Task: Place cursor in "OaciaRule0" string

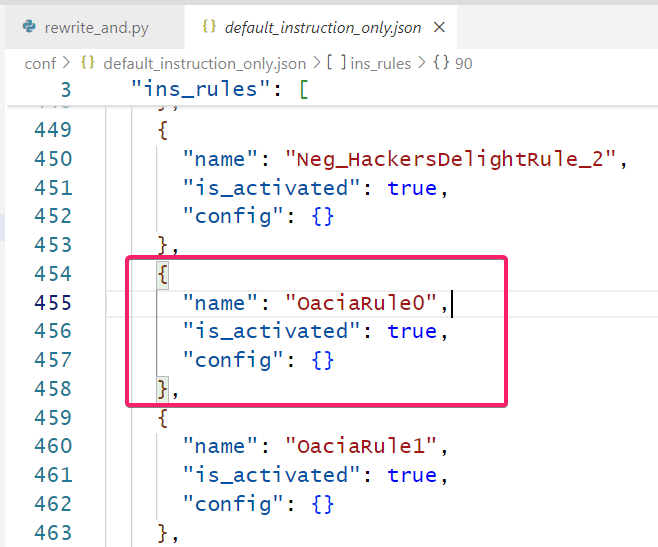Action: click(x=368, y=302)
